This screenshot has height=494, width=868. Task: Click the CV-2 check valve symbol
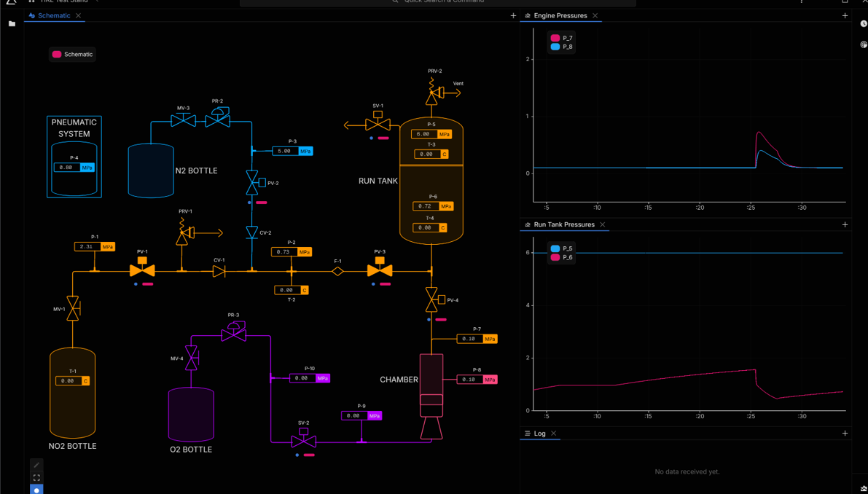pyautogui.click(x=252, y=232)
